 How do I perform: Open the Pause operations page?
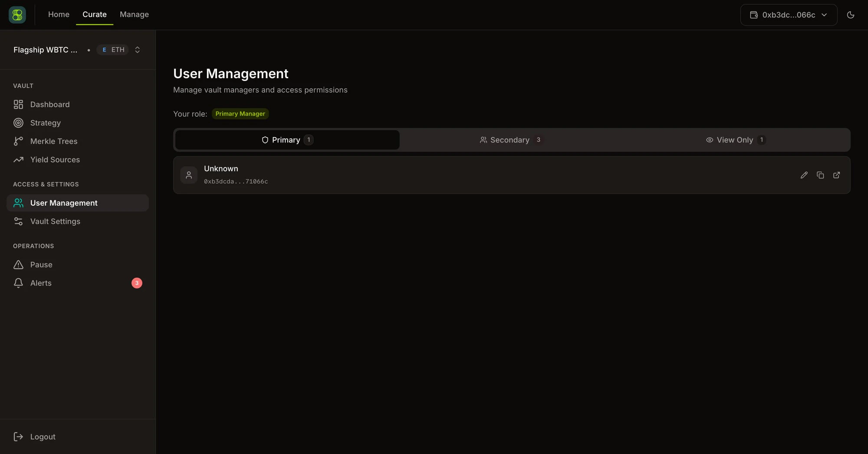click(77, 265)
